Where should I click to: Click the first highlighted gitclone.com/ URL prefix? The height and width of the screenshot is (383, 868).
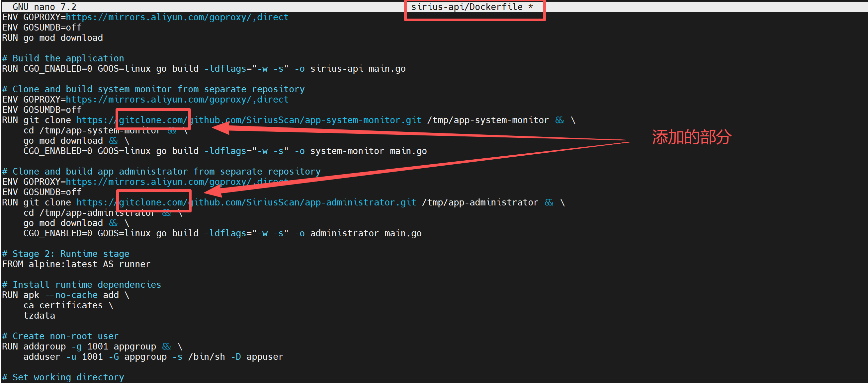coord(153,120)
